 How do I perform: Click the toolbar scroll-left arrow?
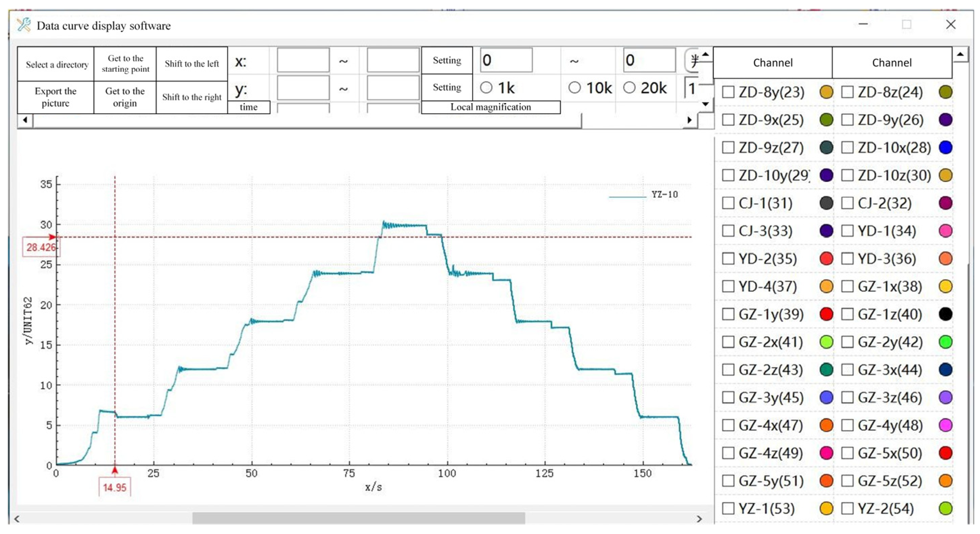coord(25,120)
